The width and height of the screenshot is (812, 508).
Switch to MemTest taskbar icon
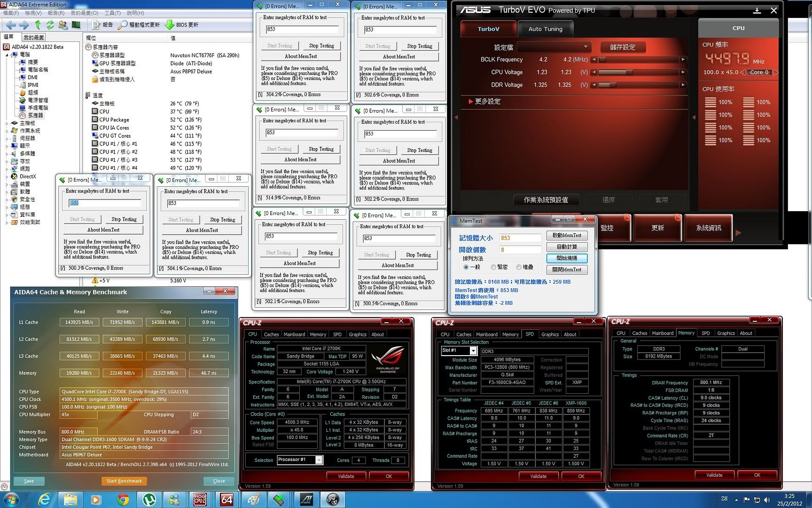(x=280, y=500)
